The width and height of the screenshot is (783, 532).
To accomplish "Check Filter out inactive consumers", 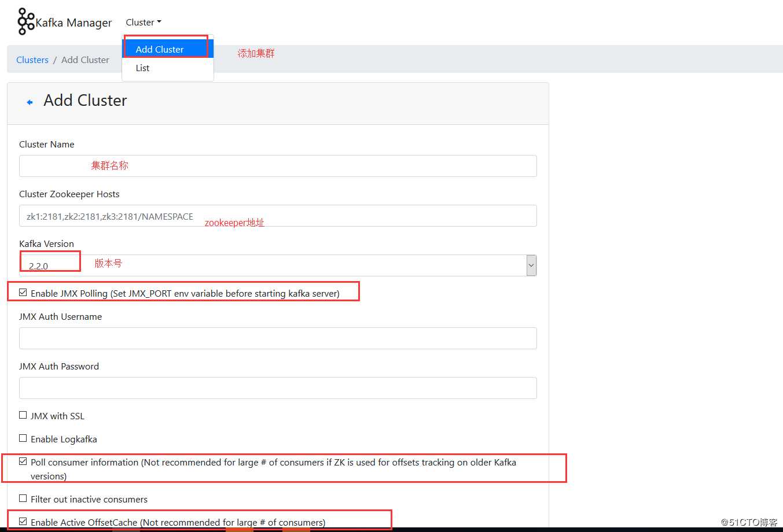I will (23, 498).
